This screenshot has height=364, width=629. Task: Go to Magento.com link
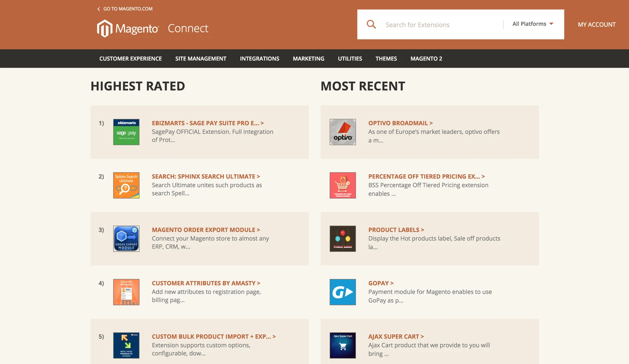[x=128, y=9]
